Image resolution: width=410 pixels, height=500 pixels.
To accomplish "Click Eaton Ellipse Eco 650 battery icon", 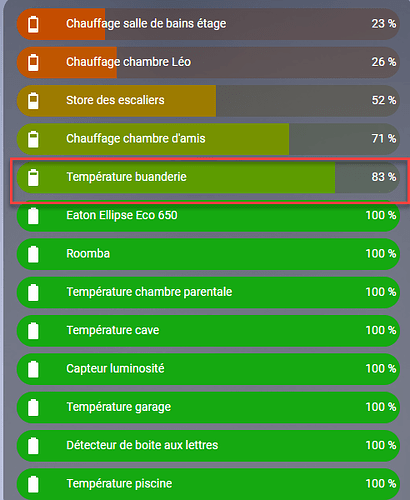I will coord(33,216).
